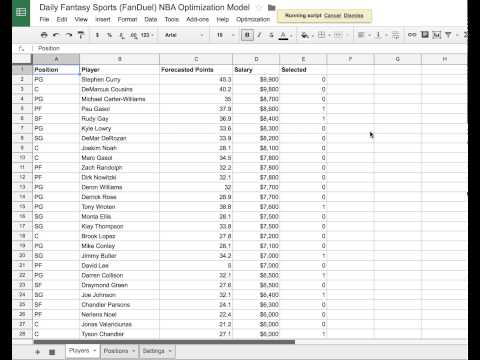Switch to the Positions sheet tab

[x=116, y=351]
